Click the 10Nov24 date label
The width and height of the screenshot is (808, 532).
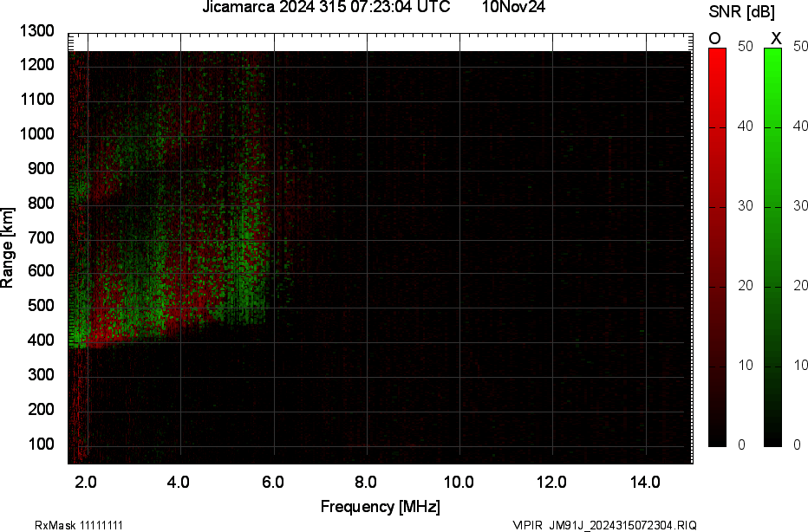click(513, 8)
